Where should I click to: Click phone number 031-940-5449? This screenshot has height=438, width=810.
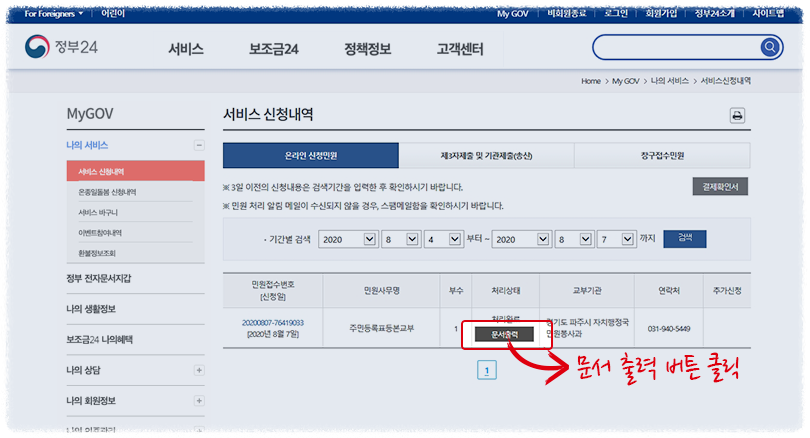click(x=668, y=328)
